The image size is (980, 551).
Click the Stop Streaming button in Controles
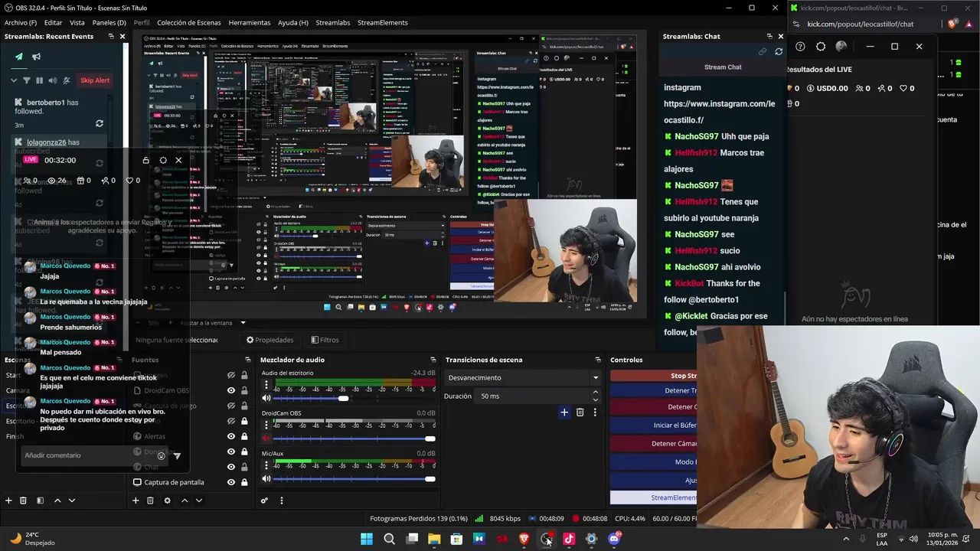(653, 376)
